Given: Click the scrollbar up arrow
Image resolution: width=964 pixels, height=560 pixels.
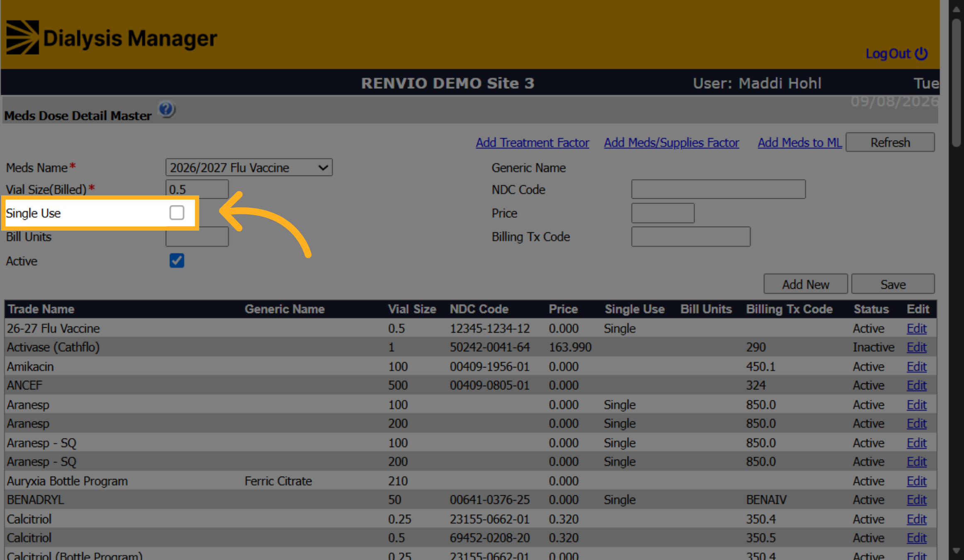Looking at the screenshot, I should click(957, 9).
